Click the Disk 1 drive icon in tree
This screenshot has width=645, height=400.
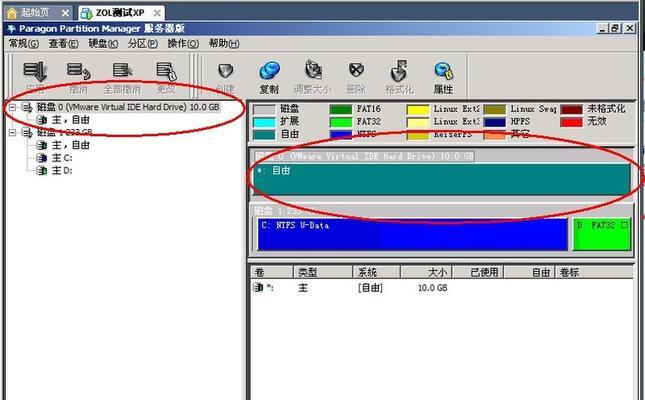click(x=27, y=133)
